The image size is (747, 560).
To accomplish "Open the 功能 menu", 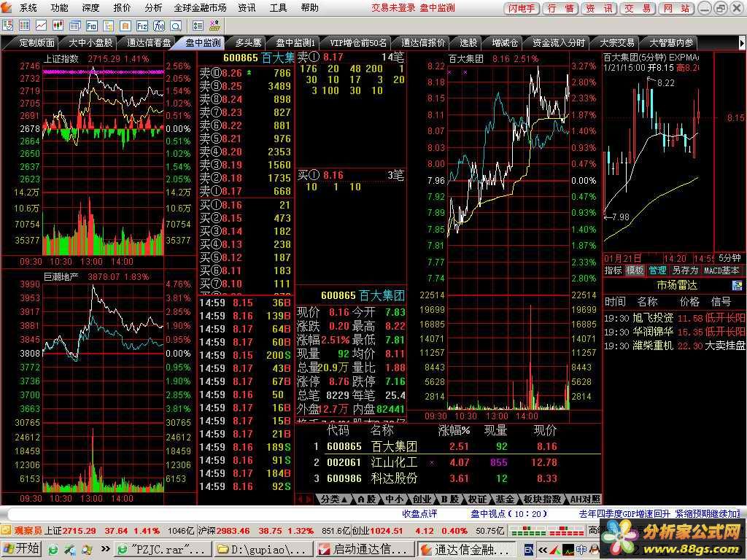I will pyautogui.click(x=60, y=7).
